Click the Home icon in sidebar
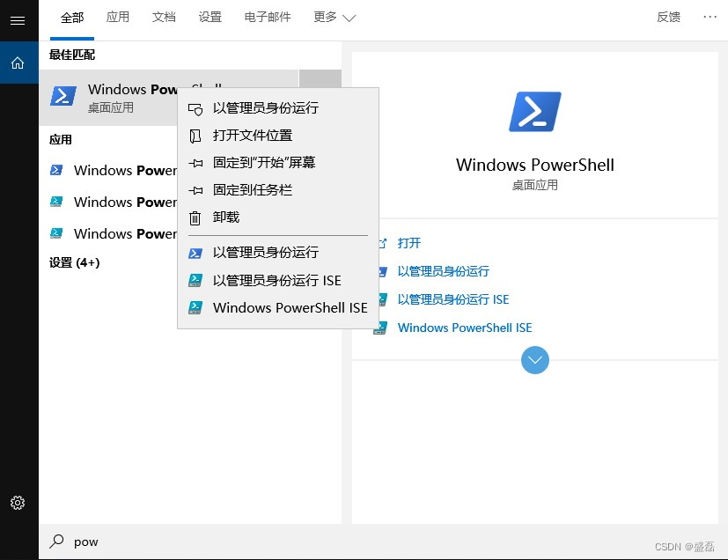 pos(18,63)
